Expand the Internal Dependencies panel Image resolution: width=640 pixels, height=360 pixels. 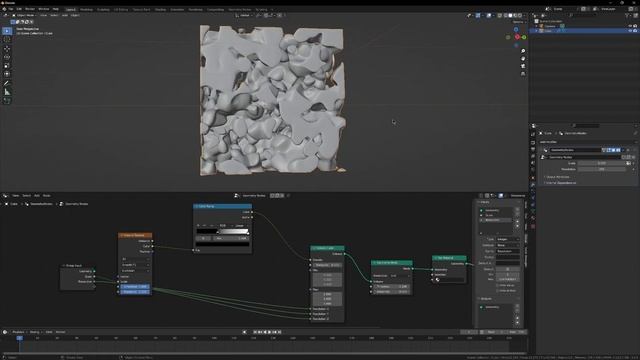(x=561, y=183)
